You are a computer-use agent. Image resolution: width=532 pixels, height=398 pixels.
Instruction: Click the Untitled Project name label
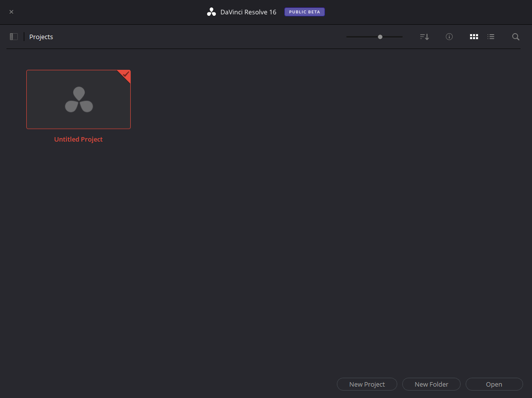tap(78, 139)
